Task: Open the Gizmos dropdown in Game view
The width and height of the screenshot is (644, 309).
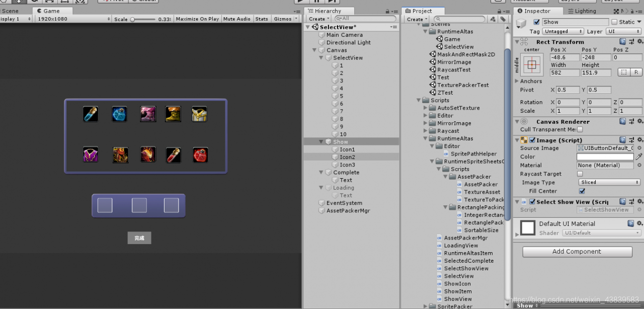Action: click(x=285, y=19)
